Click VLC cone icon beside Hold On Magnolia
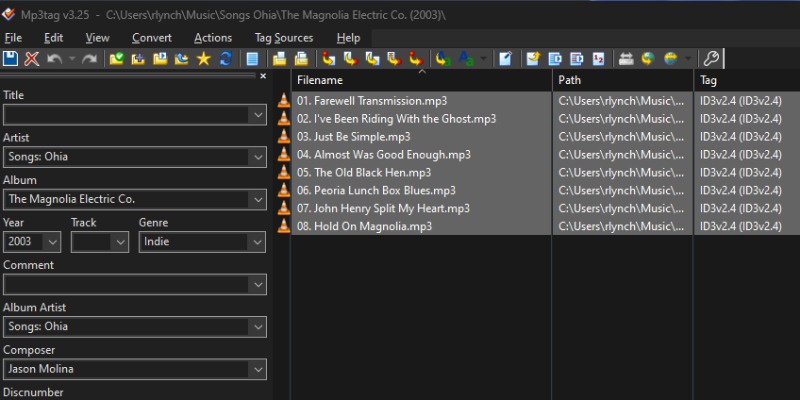 (283, 226)
